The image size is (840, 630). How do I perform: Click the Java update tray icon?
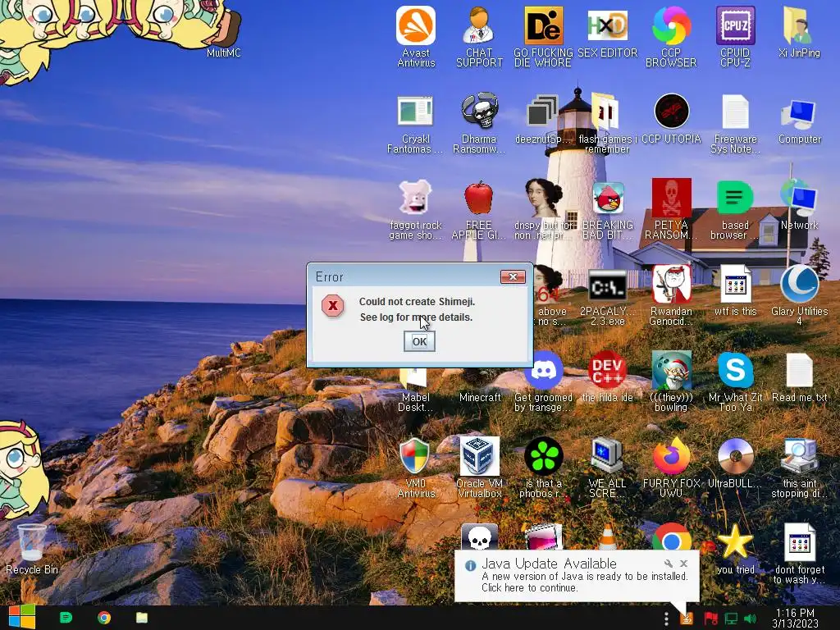coord(687,619)
